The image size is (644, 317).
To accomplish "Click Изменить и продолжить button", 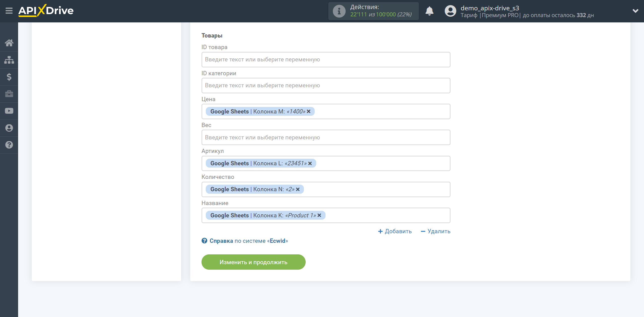I will (x=253, y=262).
